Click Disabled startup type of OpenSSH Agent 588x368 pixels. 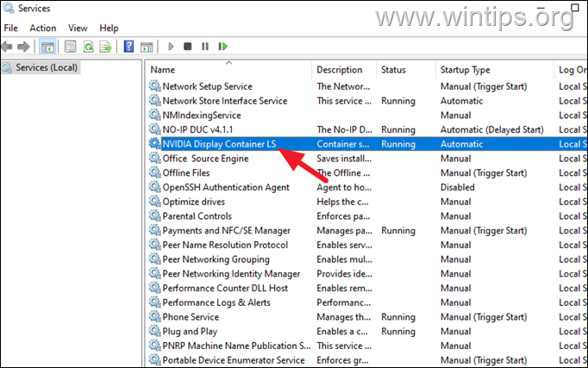pos(457,187)
